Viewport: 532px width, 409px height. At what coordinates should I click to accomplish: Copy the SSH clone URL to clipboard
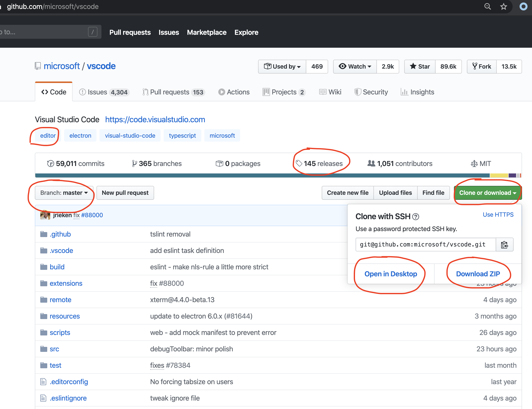pyautogui.click(x=504, y=245)
